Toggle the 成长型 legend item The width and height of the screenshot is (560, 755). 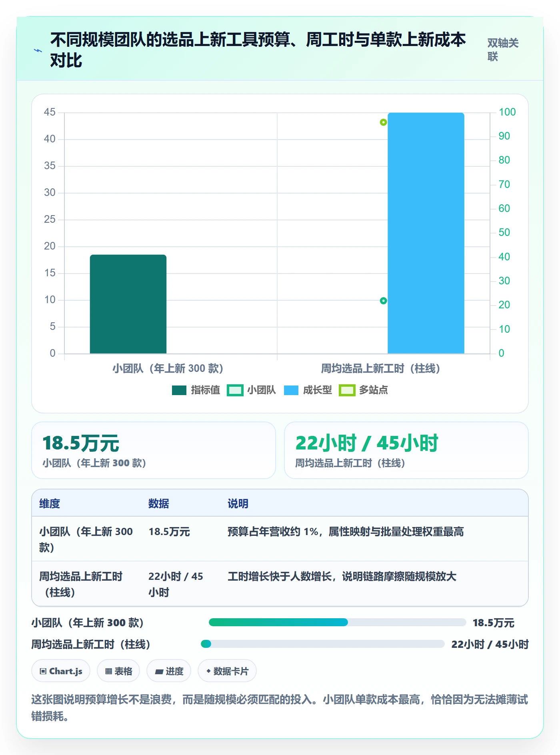308,390
